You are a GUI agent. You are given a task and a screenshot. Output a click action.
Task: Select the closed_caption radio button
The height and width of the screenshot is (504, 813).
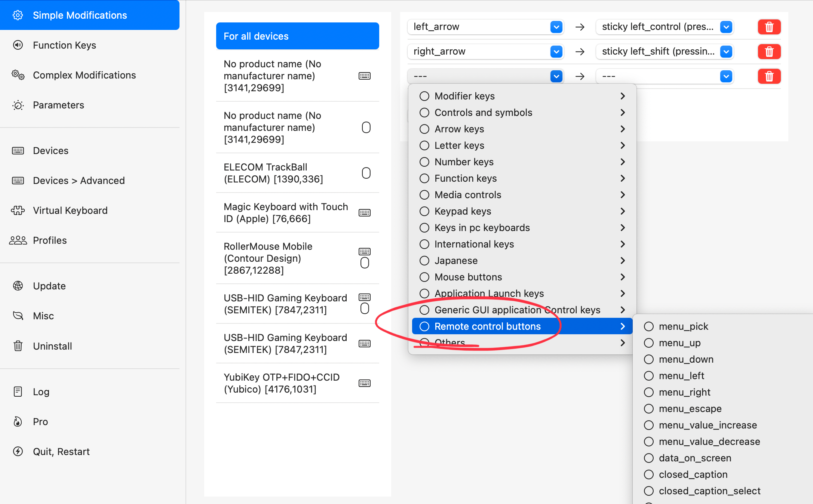click(x=649, y=474)
